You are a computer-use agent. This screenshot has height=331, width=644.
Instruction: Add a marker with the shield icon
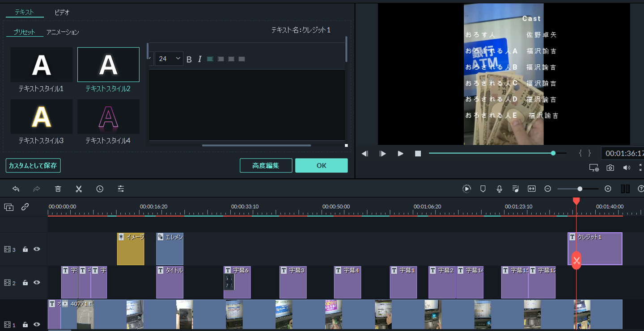(x=483, y=189)
